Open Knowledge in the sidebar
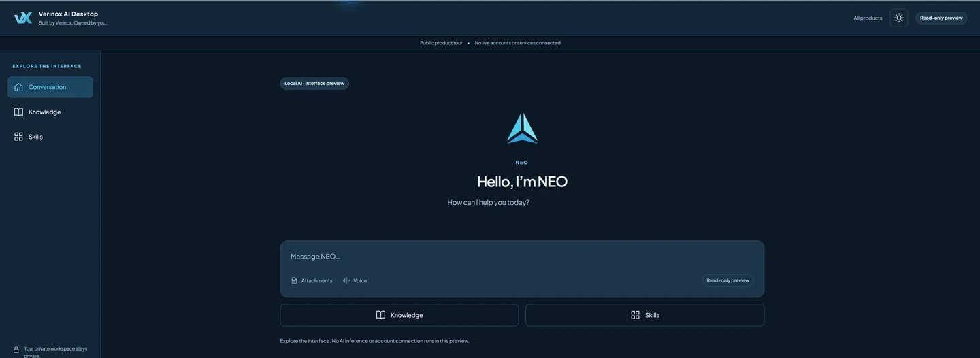Viewport: 980px width, 358px height. coord(50,112)
